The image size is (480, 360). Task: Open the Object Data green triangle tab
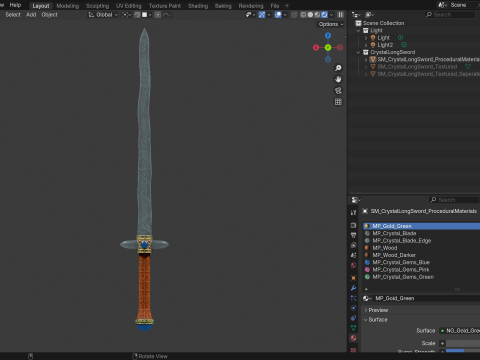[x=353, y=328]
